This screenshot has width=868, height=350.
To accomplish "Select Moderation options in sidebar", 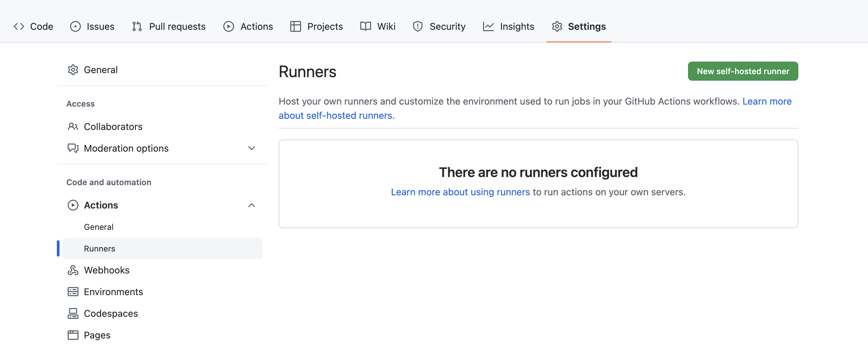I will [162, 148].
